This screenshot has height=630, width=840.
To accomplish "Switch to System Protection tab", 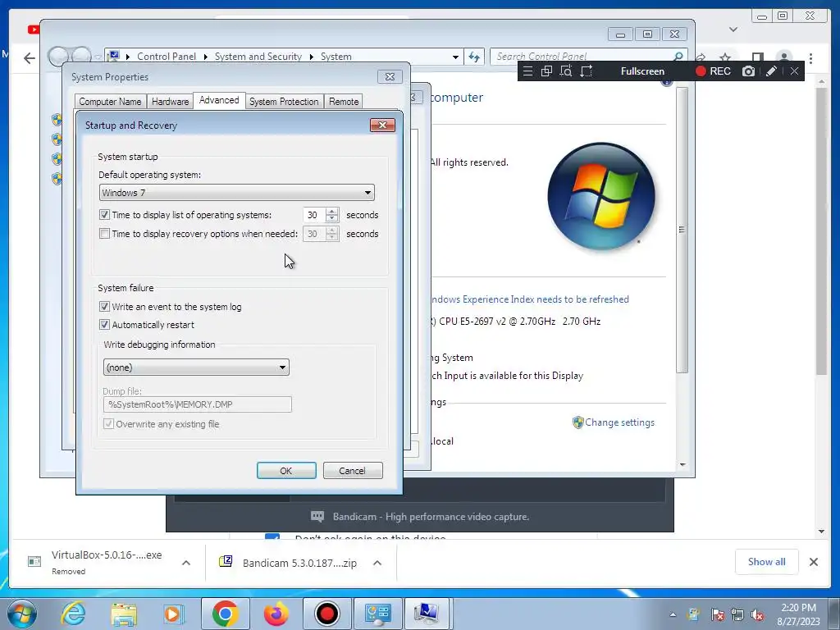I will click(284, 102).
